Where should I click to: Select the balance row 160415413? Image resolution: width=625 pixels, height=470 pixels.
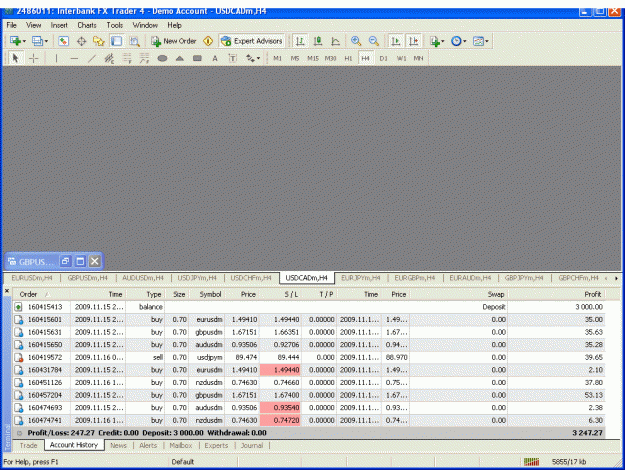(x=309, y=307)
